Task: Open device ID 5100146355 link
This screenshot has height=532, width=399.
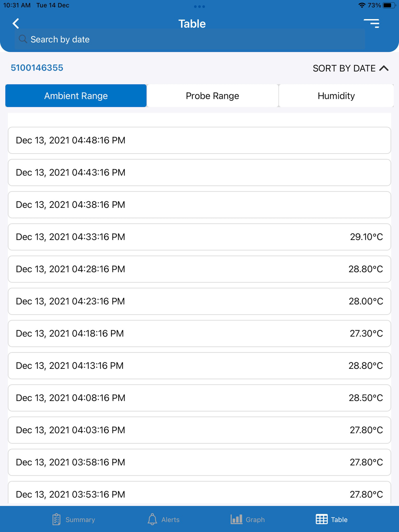Action: 37,68
